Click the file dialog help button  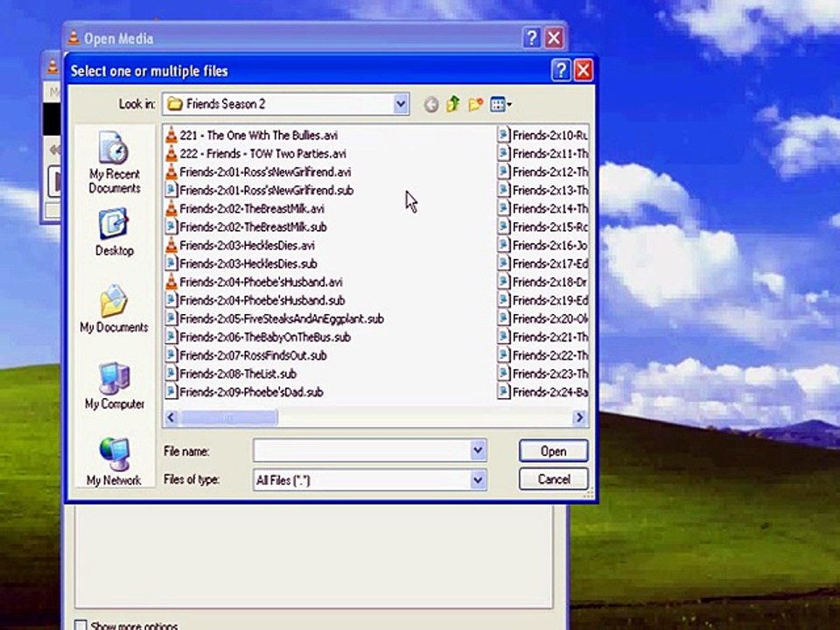coord(561,70)
